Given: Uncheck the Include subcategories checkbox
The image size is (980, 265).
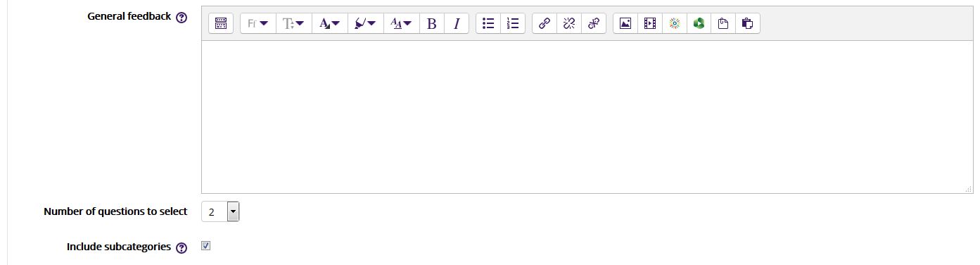Looking at the screenshot, I should 206,246.
